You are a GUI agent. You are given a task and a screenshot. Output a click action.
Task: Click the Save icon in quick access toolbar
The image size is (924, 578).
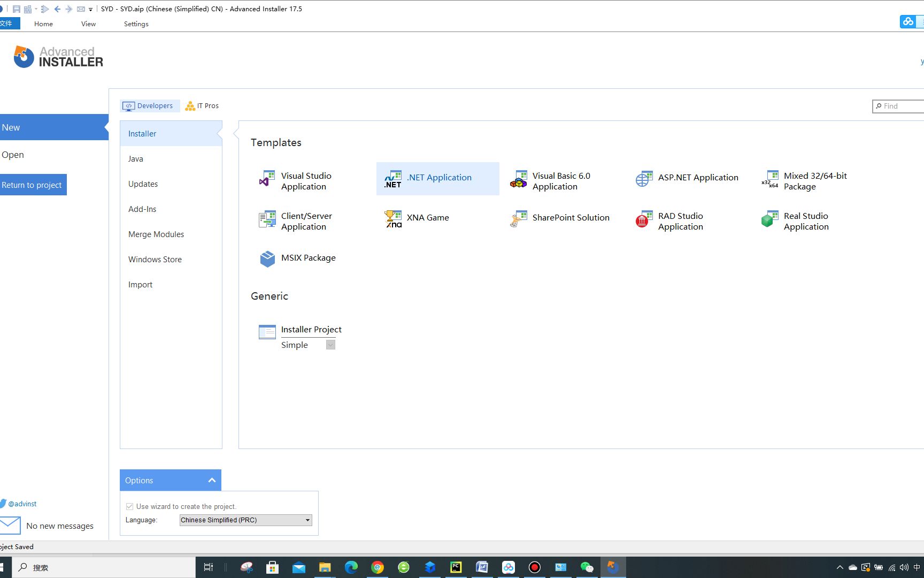17,9
